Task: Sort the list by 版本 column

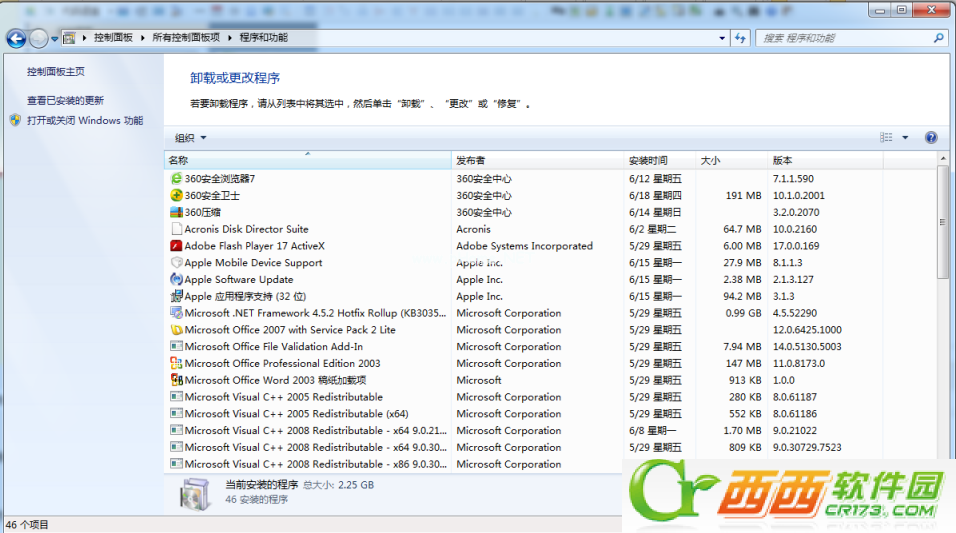Action: (x=826, y=160)
